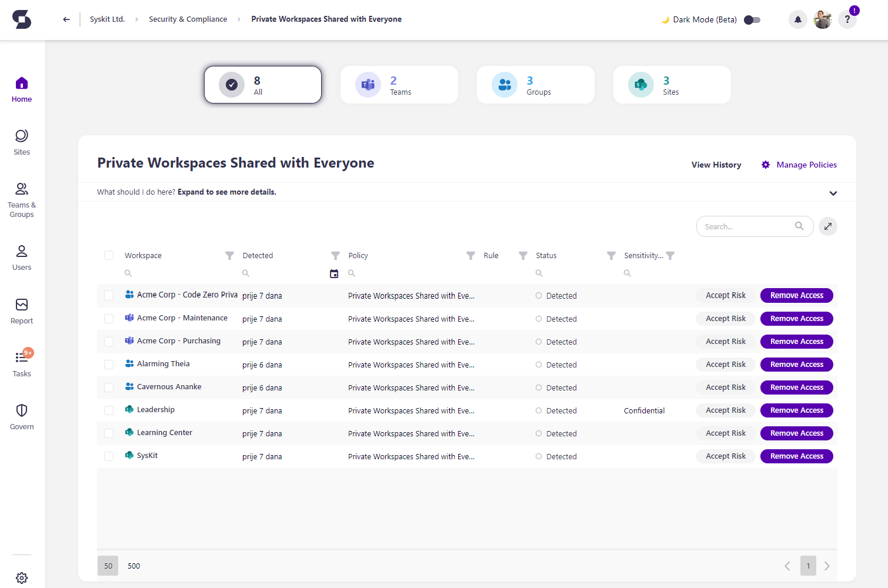888x588 pixels.
Task: Open the settings gear in sidebar
Action: pos(22,578)
